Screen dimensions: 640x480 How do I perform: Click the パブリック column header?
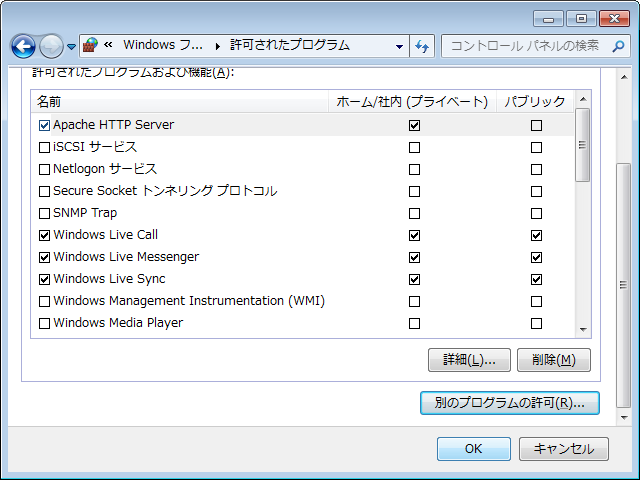(535, 101)
